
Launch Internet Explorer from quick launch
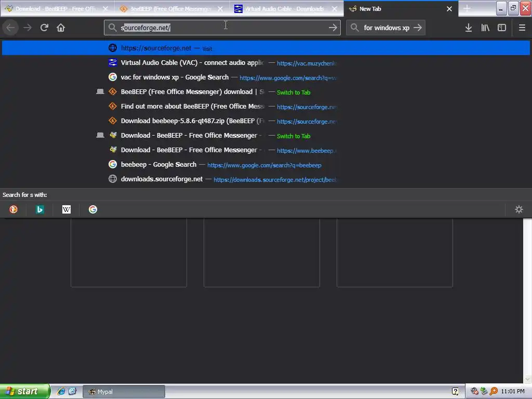click(61, 391)
